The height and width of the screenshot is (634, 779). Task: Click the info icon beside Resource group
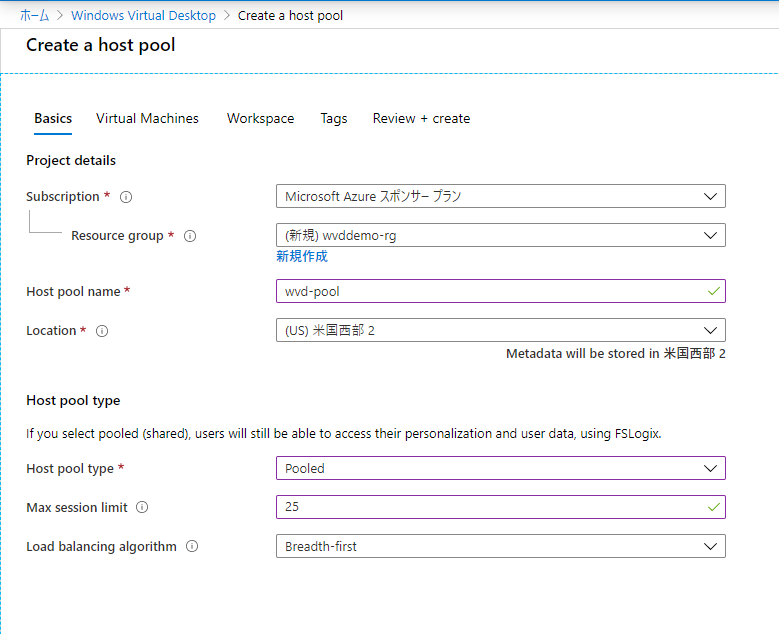click(x=190, y=236)
